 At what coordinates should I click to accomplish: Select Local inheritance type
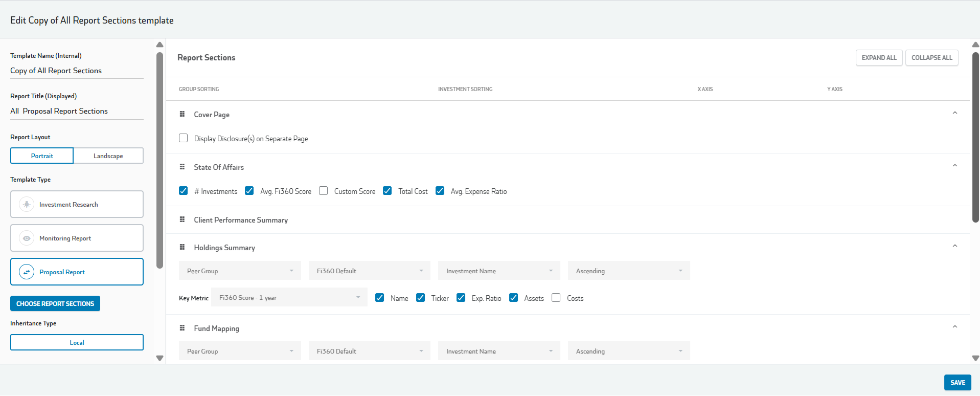(x=77, y=342)
